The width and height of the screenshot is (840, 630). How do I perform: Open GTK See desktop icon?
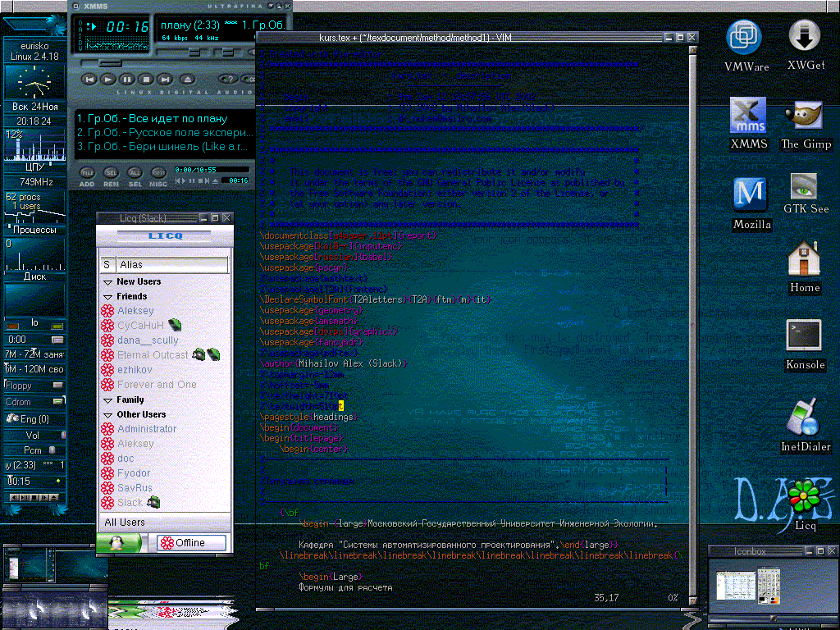click(x=806, y=194)
